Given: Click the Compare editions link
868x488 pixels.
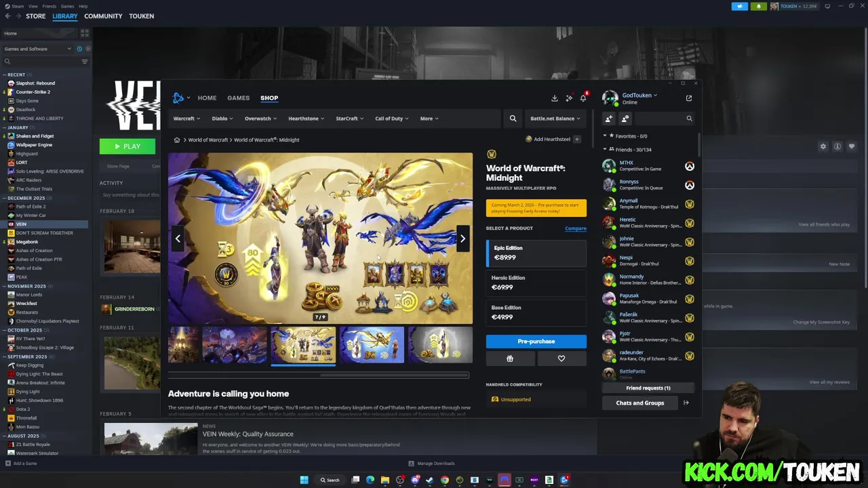Looking at the screenshot, I should [x=576, y=228].
